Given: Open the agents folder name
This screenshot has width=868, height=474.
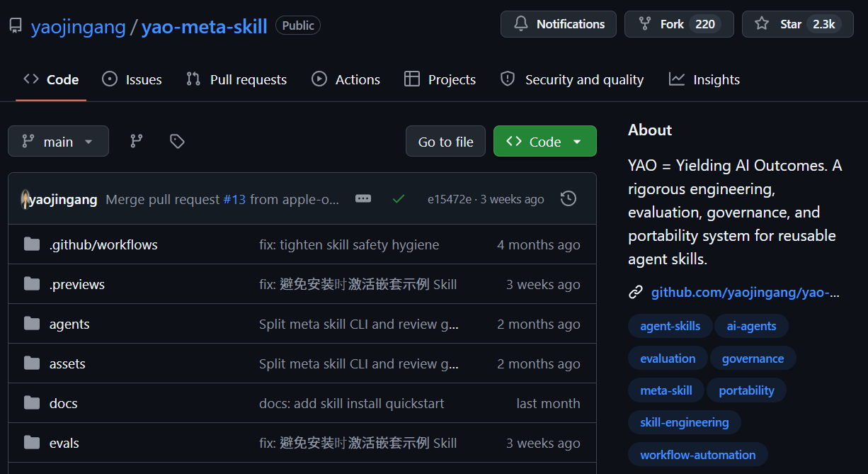Looking at the screenshot, I should [69, 324].
